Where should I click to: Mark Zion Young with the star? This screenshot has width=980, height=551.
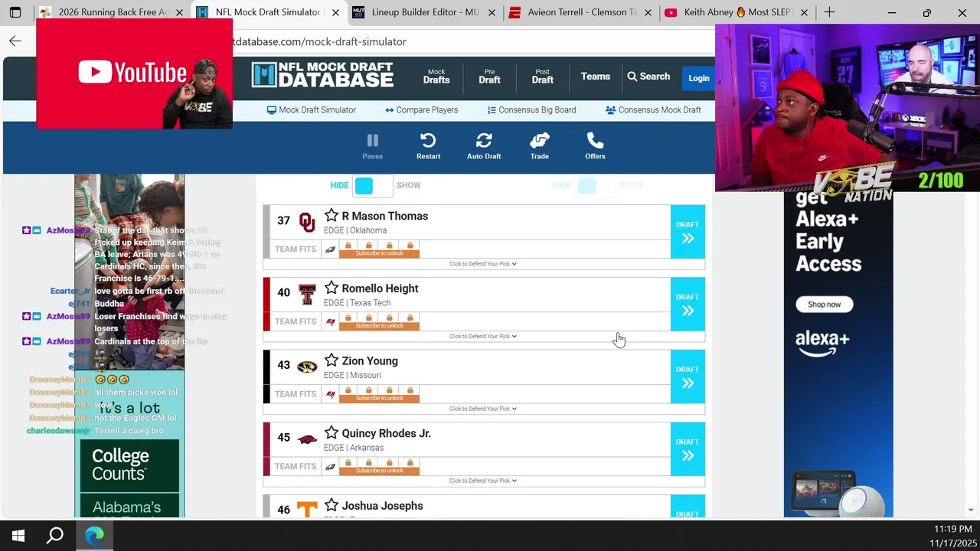tap(331, 360)
